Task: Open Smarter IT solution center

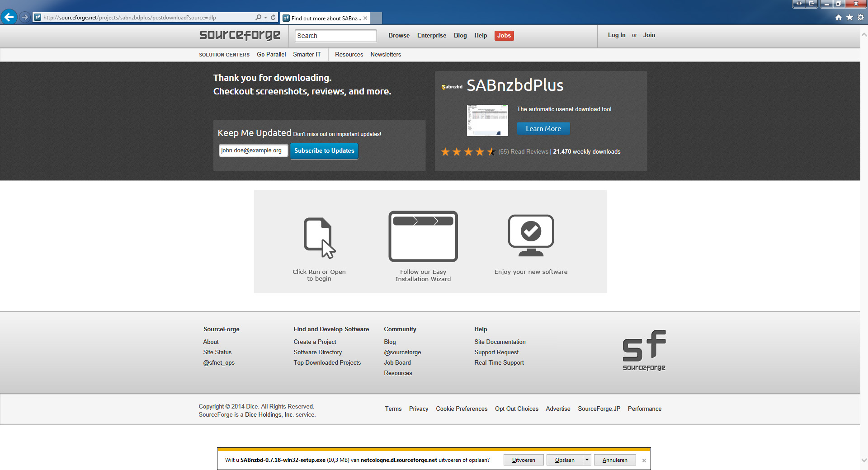Action: click(x=307, y=54)
